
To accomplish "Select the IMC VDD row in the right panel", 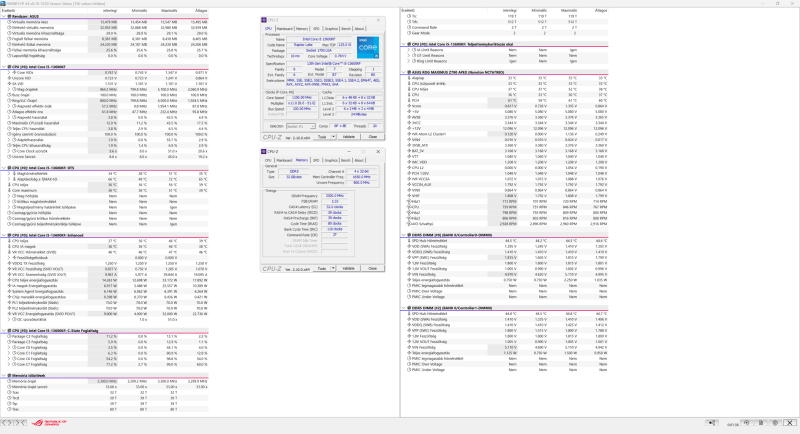I will [505, 162].
